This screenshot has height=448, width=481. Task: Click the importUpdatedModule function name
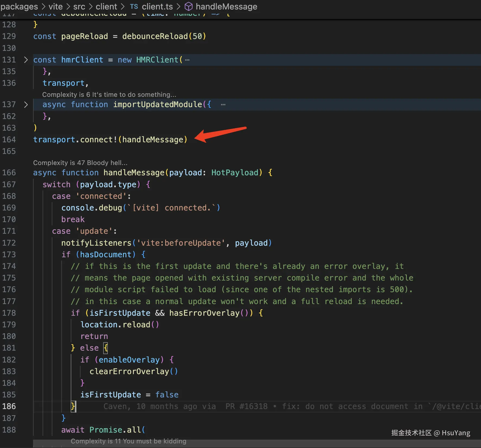pyautogui.click(x=157, y=104)
